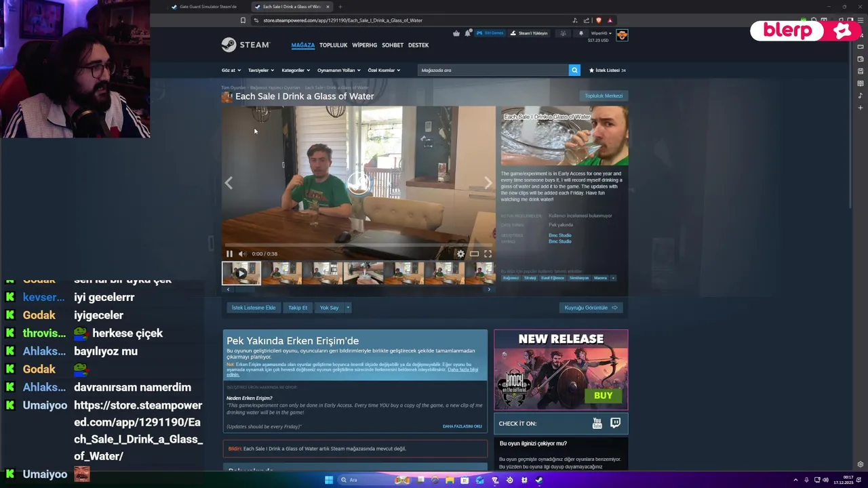Open the Windows Start button
Screen dimensions: 868x488
pos(329,480)
